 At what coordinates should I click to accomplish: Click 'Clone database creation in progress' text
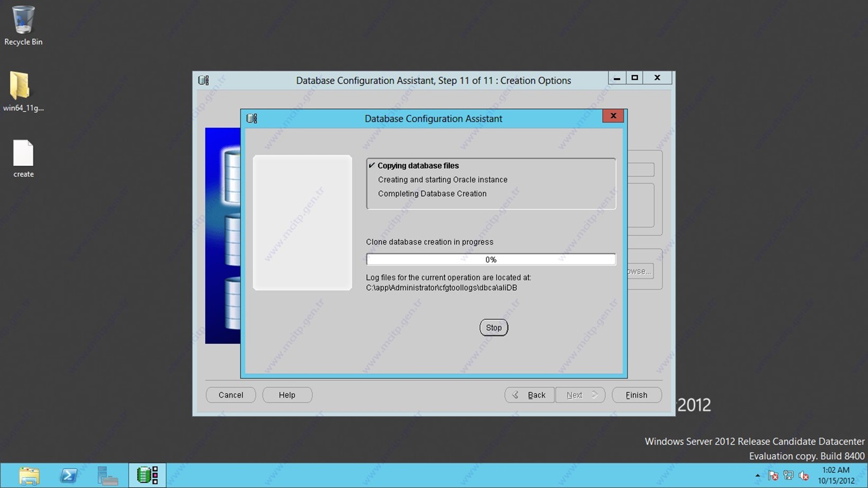pos(429,242)
